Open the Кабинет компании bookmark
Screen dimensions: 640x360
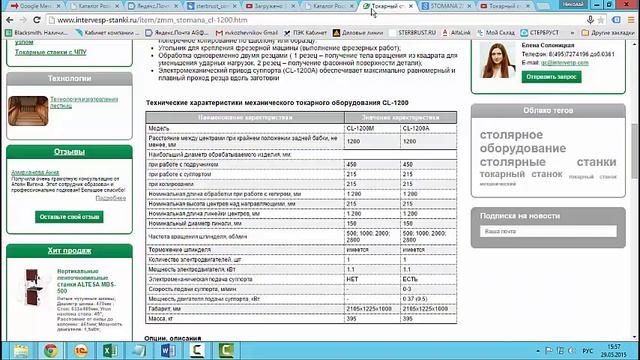tap(108, 33)
